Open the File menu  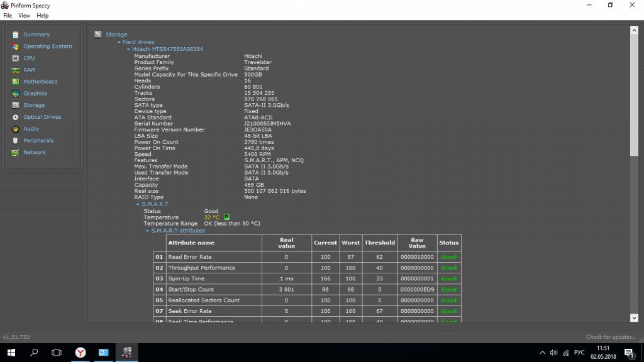(8, 15)
